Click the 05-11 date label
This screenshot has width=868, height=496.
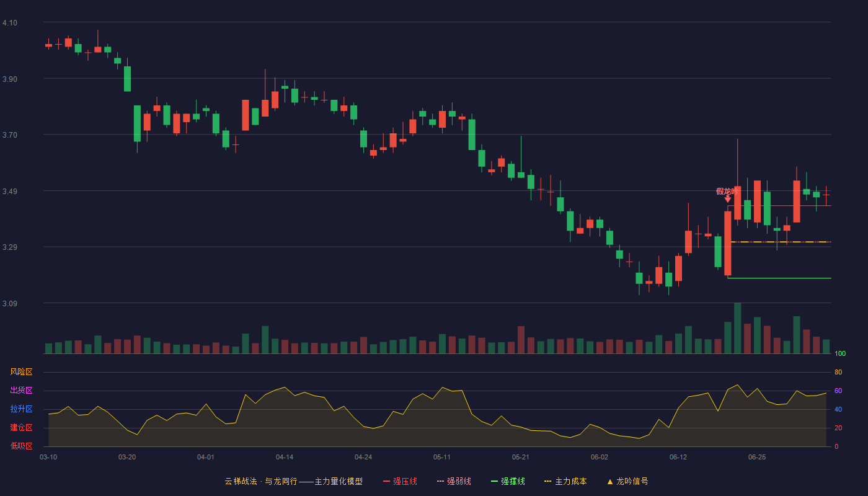[442, 457]
